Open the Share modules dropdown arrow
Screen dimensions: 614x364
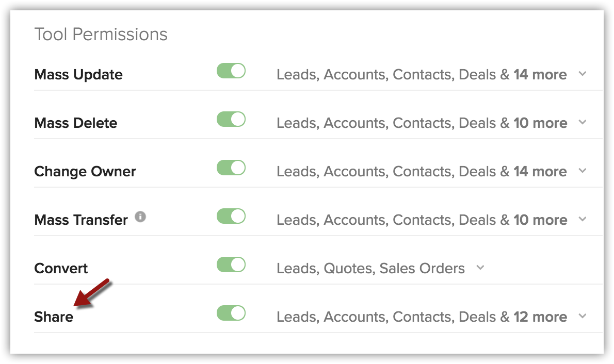(583, 316)
